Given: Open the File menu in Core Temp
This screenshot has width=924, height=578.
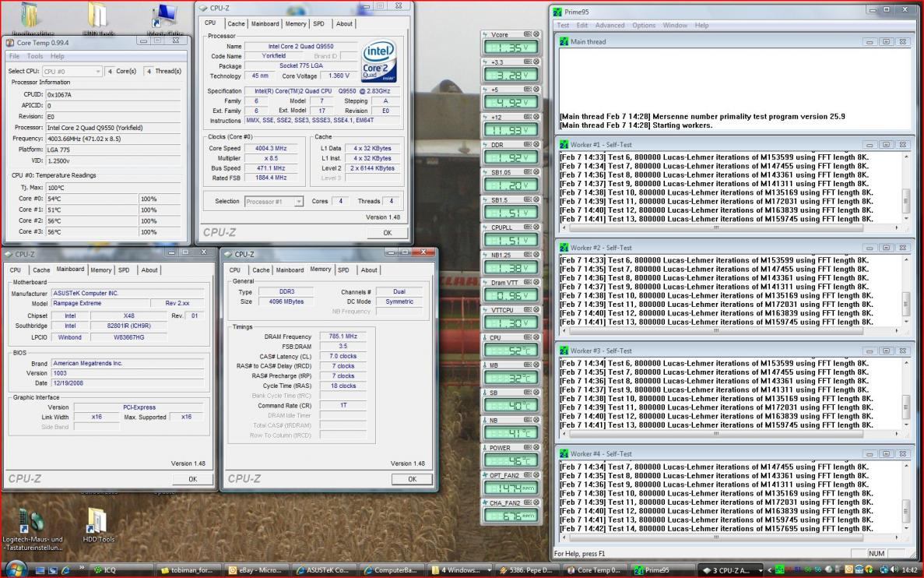Looking at the screenshot, I should tap(14, 56).
